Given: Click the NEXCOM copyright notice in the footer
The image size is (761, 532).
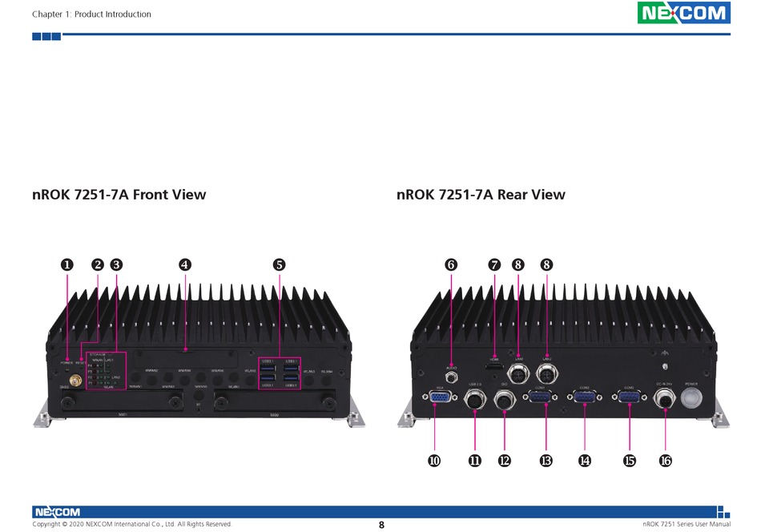Looking at the screenshot, I should tap(132, 524).
